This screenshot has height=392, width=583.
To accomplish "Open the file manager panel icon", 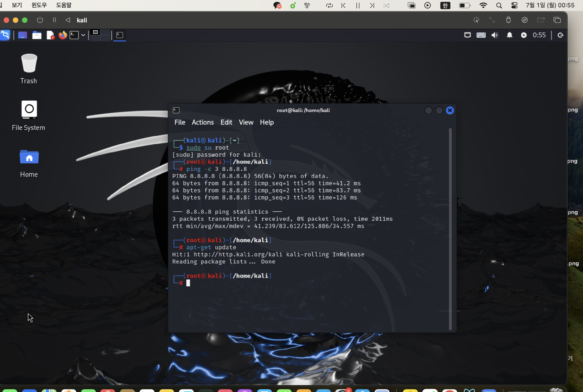I will pyautogui.click(x=37, y=35).
